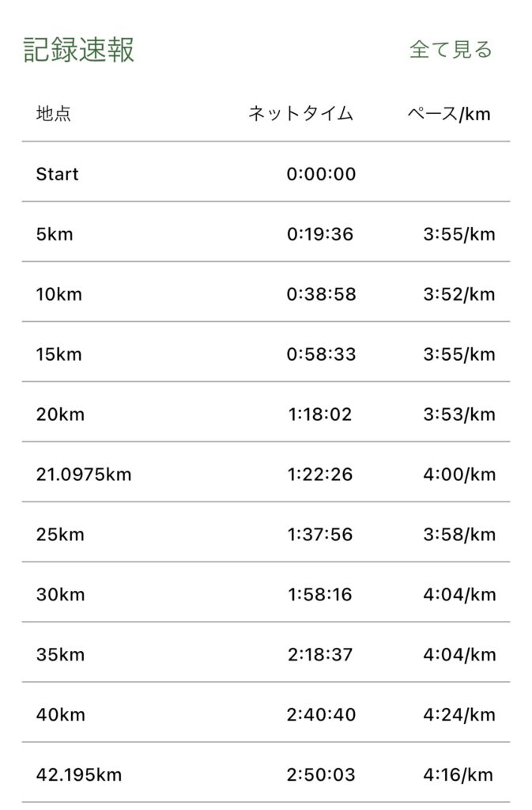Click the 40km pace 4:24/km
Viewport: 532px width, 810px height.
[458, 715]
